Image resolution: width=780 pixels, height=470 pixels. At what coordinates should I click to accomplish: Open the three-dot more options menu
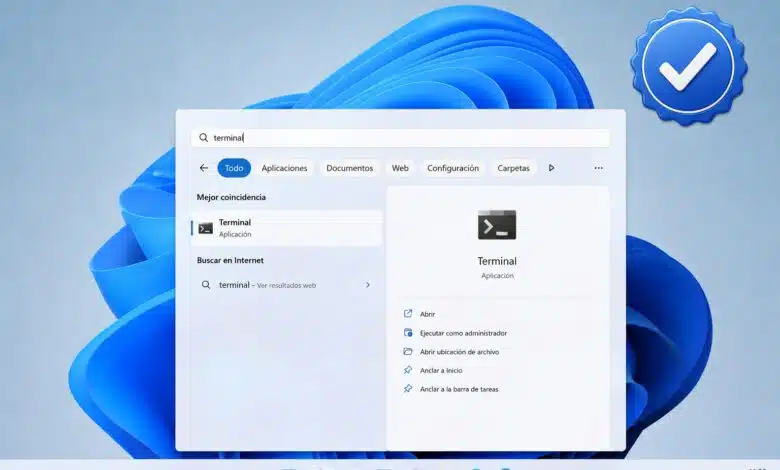(598, 168)
